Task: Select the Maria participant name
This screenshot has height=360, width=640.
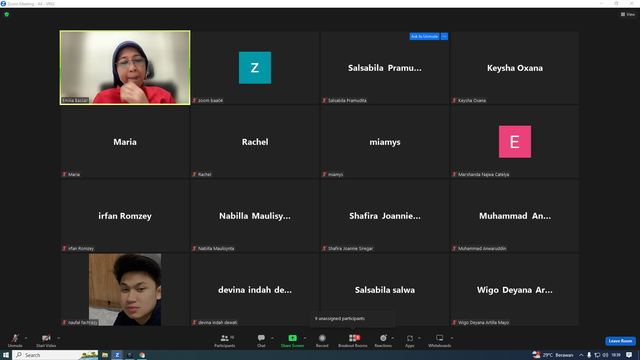Action: (x=125, y=142)
